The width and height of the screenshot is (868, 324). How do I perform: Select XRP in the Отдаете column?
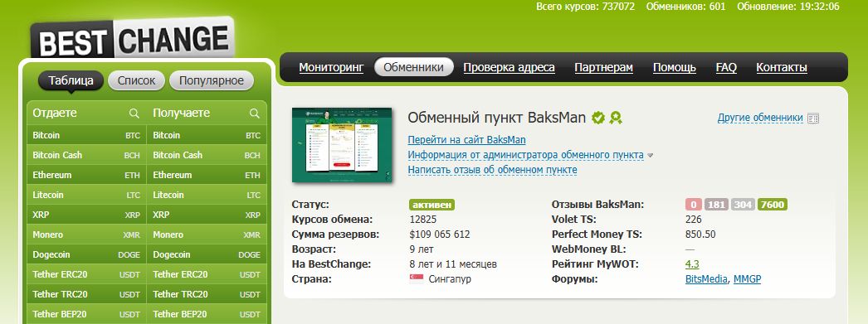coord(86,215)
